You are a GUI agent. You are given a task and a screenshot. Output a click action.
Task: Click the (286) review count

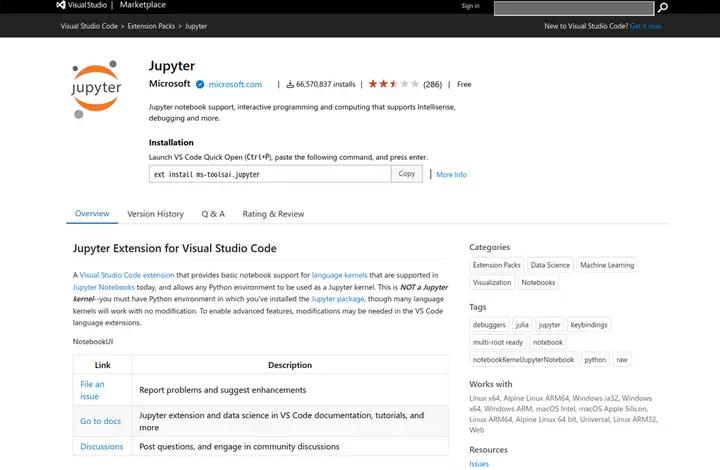pos(433,84)
